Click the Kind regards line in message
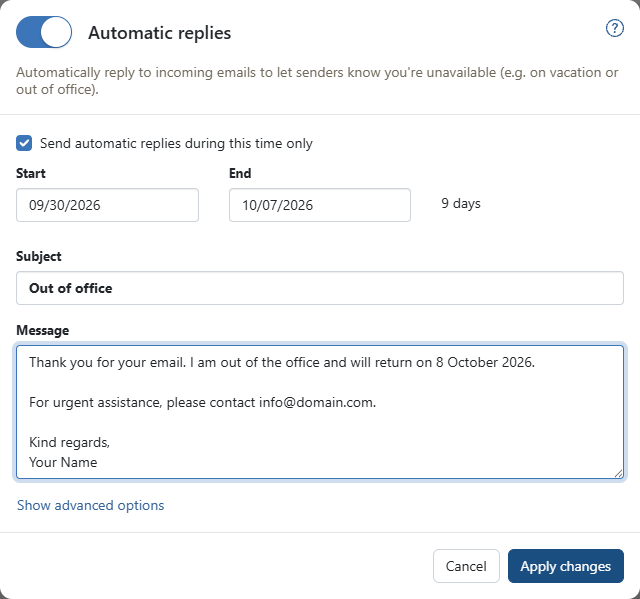Screen dimensions: 640x599 (69, 442)
